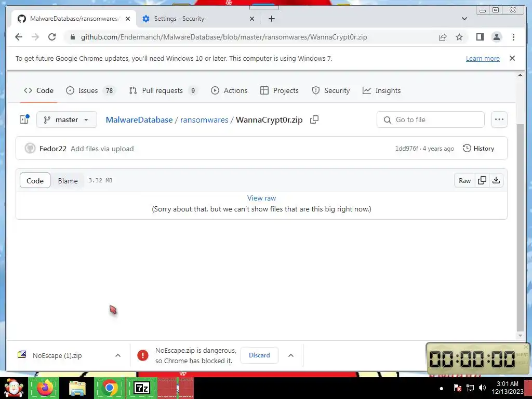
Task: Open the master branch dropdown
Action: point(66,119)
